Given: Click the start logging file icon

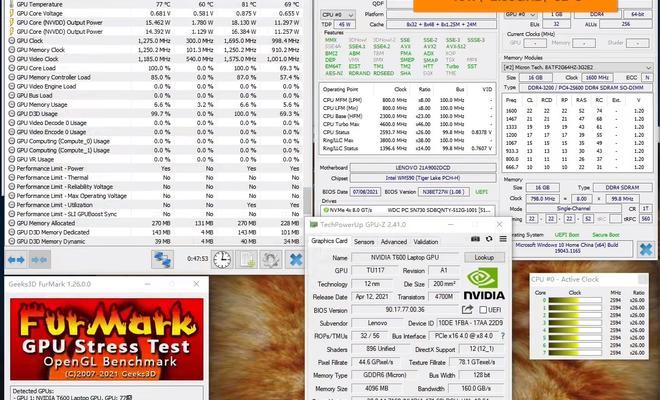Looking at the screenshot, I should point(247,260).
